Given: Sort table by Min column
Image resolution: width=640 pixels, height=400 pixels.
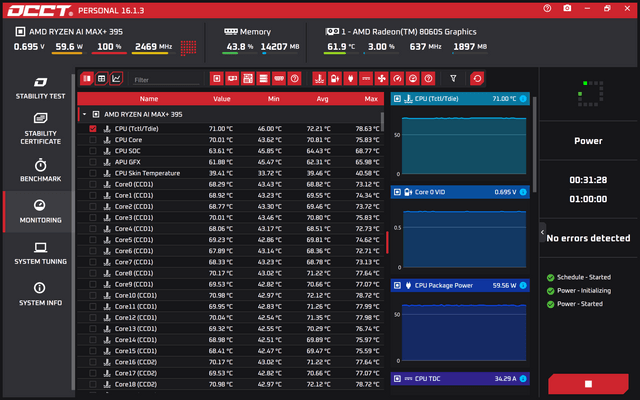Looking at the screenshot, I should (x=273, y=99).
